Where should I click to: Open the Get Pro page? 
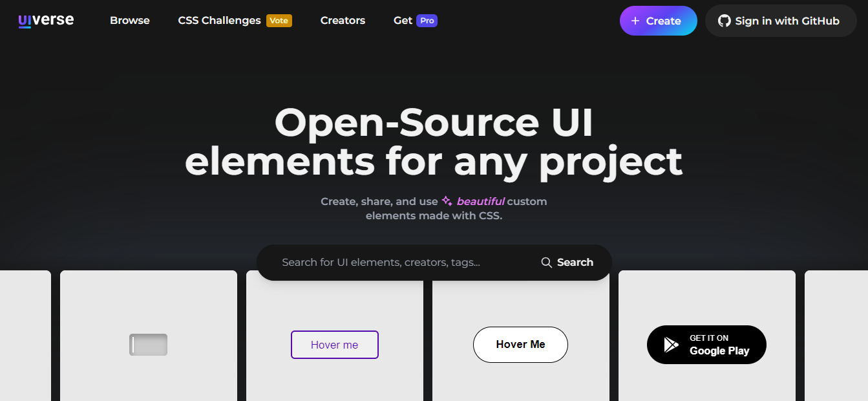[416, 21]
